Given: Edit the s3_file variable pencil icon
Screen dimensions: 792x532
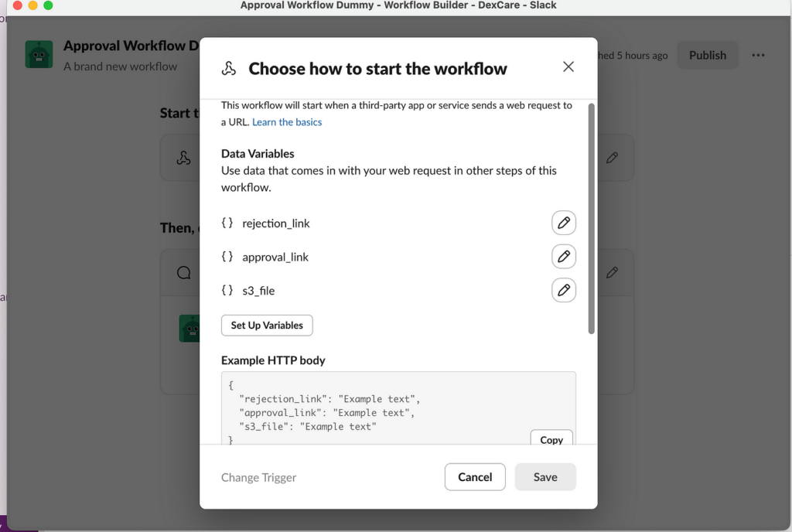Looking at the screenshot, I should pos(564,290).
